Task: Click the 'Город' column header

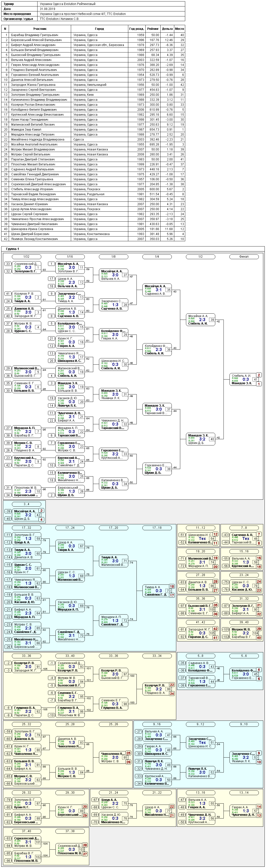Action: [99, 29]
